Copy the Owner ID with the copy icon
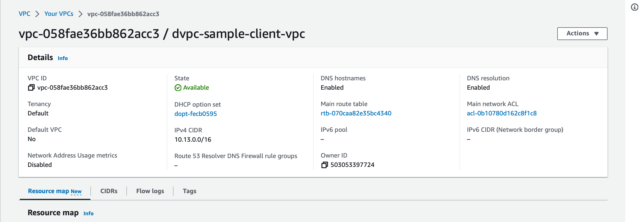 [x=324, y=165]
